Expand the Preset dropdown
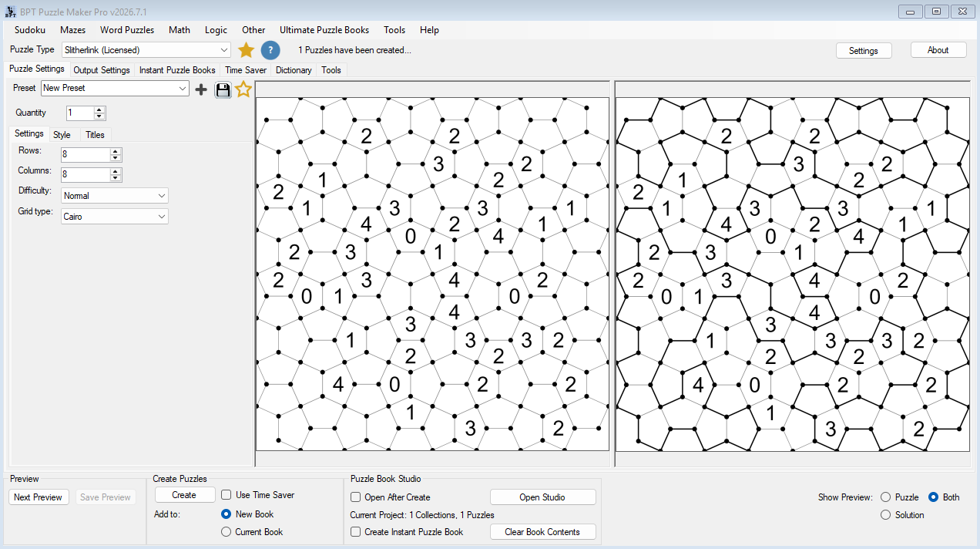 click(x=115, y=89)
